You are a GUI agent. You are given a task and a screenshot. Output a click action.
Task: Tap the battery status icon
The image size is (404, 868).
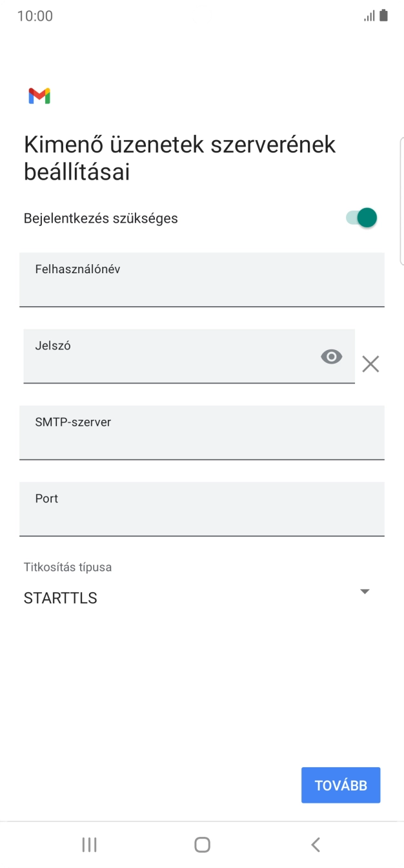click(x=382, y=14)
